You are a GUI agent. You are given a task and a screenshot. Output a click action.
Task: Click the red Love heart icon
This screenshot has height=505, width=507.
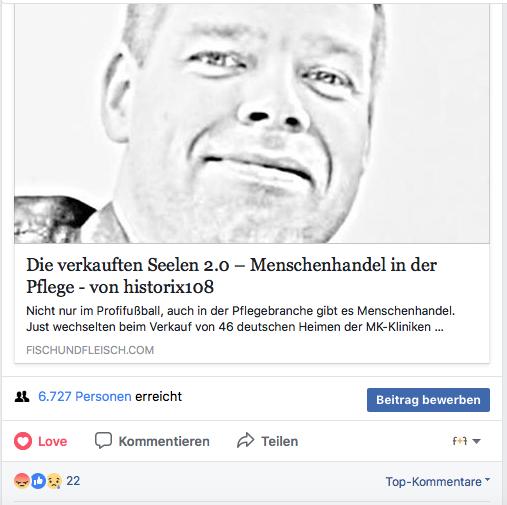23,441
